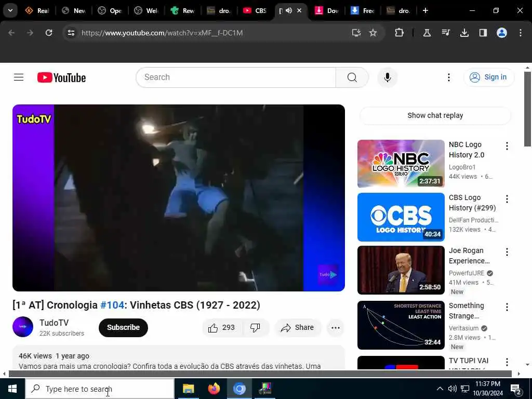This screenshot has width=532, height=399.
Task: Open the TudoTV channel avatar
Action: (x=23, y=327)
